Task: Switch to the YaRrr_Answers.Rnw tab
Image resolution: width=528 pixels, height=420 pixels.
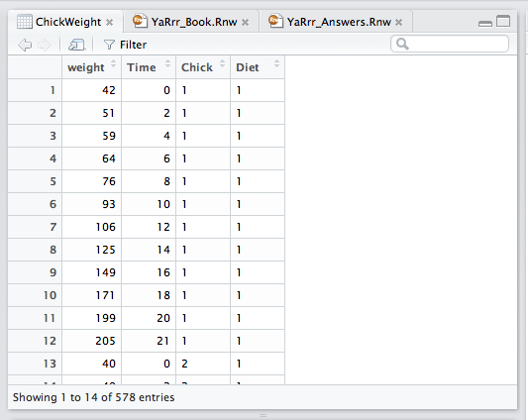Action: pyautogui.click(x=336, y=22)
